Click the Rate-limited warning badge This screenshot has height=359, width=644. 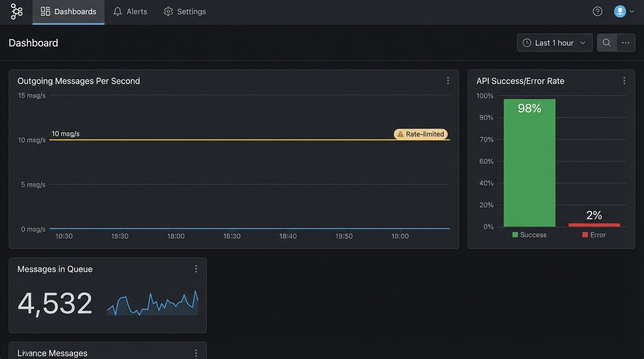[x=420, y=134]
